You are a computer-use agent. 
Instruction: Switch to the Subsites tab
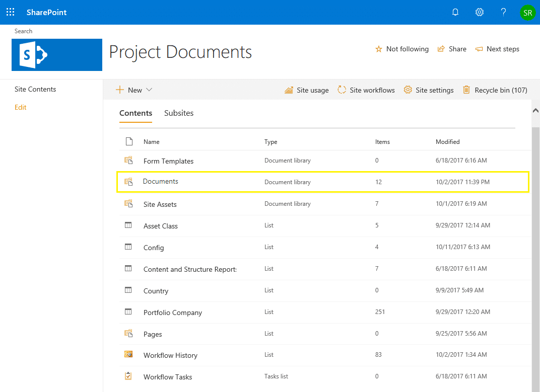tap(179, 113)
